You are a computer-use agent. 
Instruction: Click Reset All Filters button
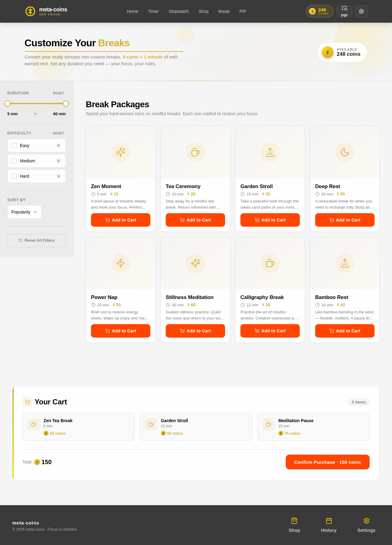click(x=36, y=240)
